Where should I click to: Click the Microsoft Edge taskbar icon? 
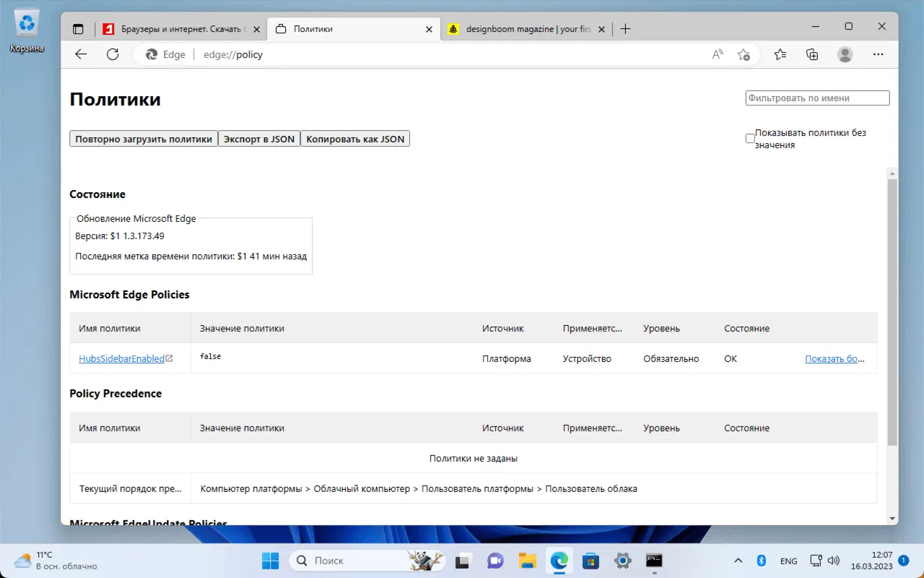pos(559,561)
